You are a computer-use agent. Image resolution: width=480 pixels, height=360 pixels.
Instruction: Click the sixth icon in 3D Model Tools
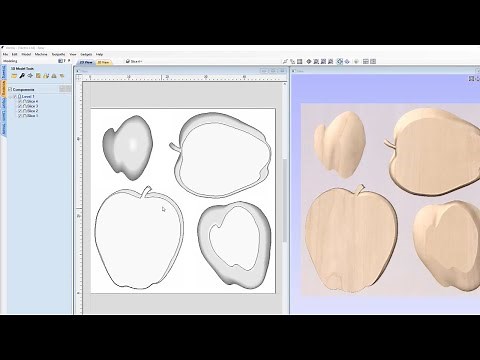click(54, 76)
